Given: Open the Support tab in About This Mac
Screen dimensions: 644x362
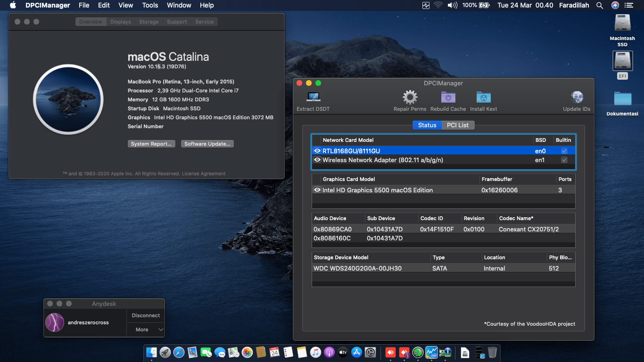Looking at the screenshot, I should (177, 22).
